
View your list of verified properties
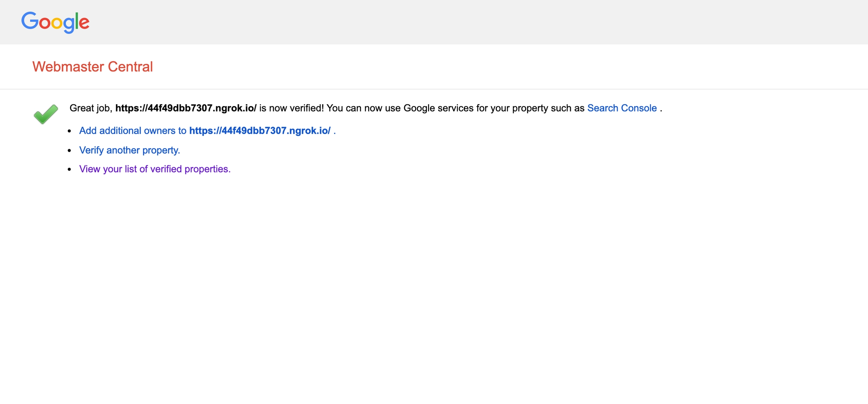coord(154,169)
